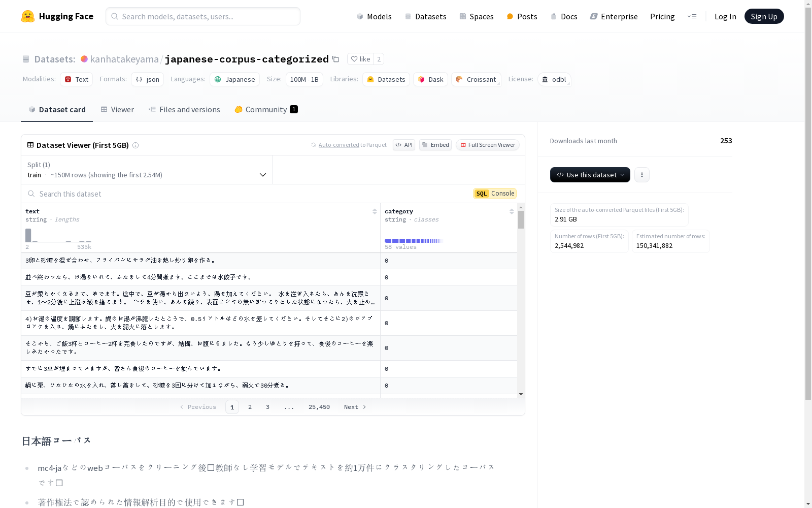This screenshot has height=508, width=812.
Task: Click the heart like button
Action: click(360, 59)
